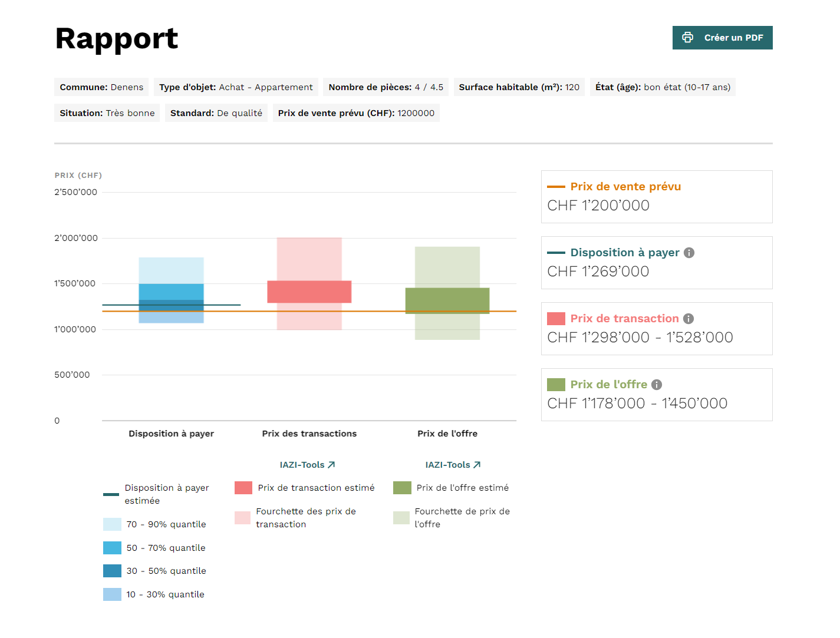The width and height of the screenshot is (840, 638).
Task: Click the Rapport page heading
Action: click(x=117, y=39)
